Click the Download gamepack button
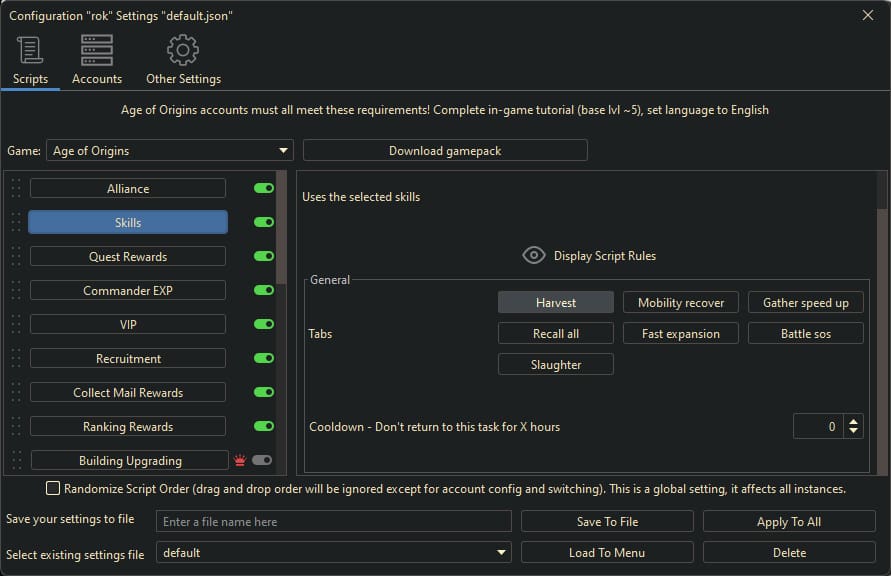Screen dimensions: 891x576 (x=446, y=150)
